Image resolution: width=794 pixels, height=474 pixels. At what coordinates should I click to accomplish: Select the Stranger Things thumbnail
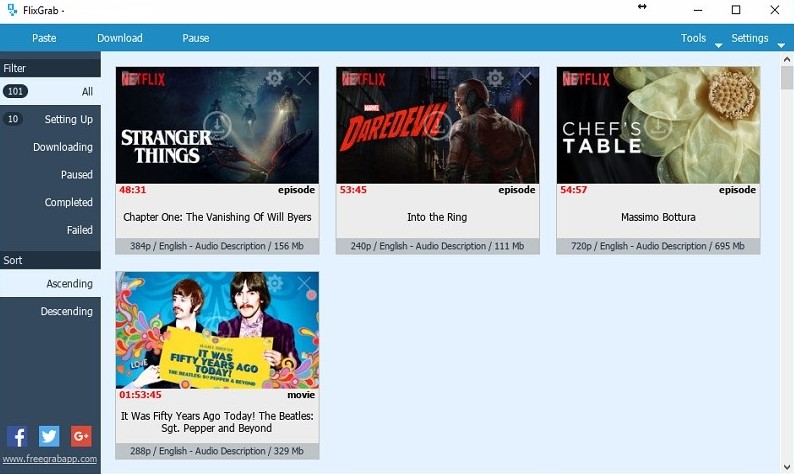(217, 125)
